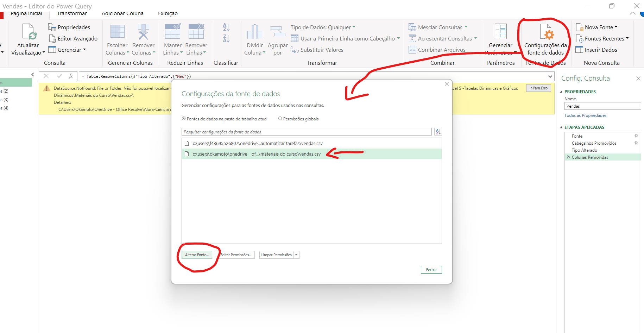
Task: Click the Editar Permissões... button
Action: tap(236, 255)
